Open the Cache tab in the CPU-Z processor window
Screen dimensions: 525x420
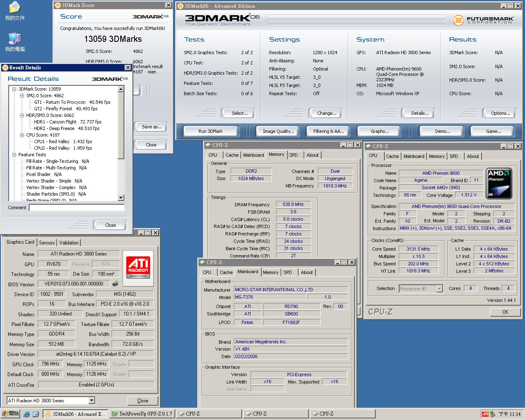[392, 156]
